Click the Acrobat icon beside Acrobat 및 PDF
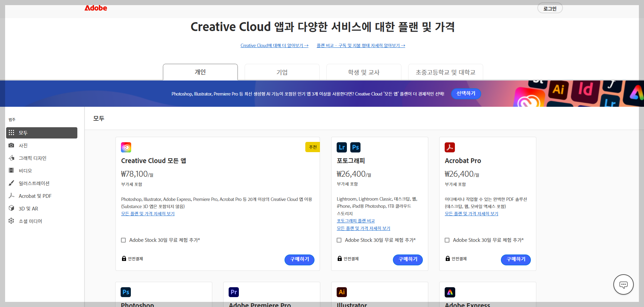 pos(12,195)
